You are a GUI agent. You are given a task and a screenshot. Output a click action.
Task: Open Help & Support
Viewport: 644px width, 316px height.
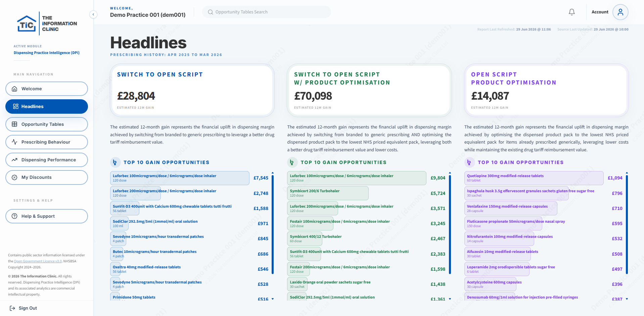47,216
